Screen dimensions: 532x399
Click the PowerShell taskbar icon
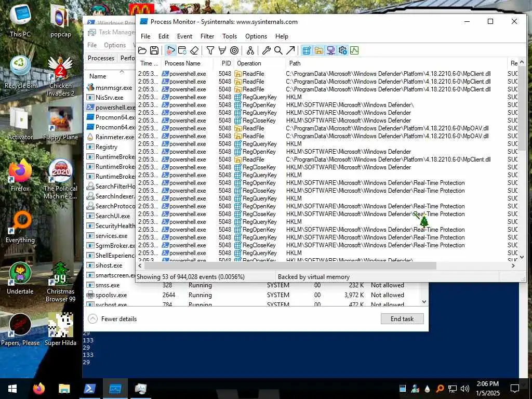[x=89, y=389]
